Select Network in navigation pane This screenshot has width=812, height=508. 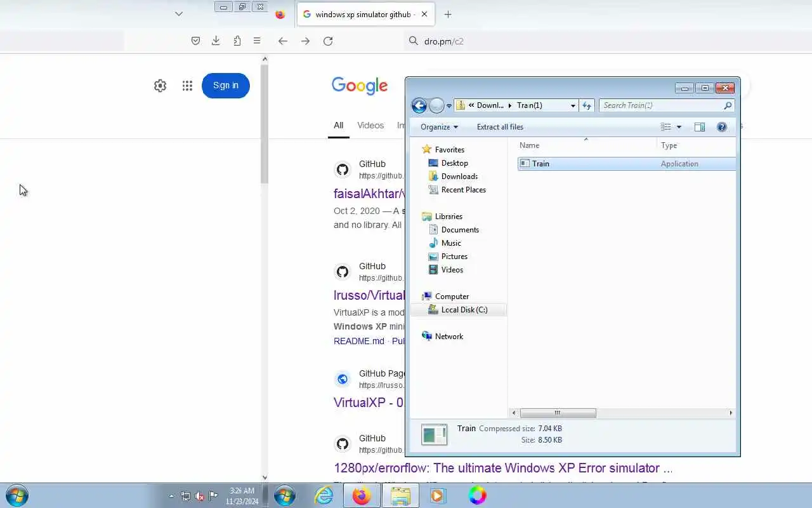pyautogui.click(x=449, y=337)
